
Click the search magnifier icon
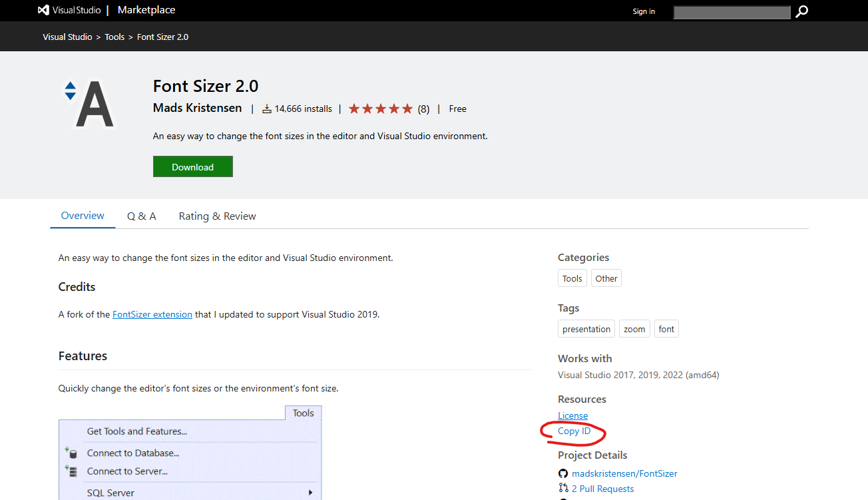801,11
